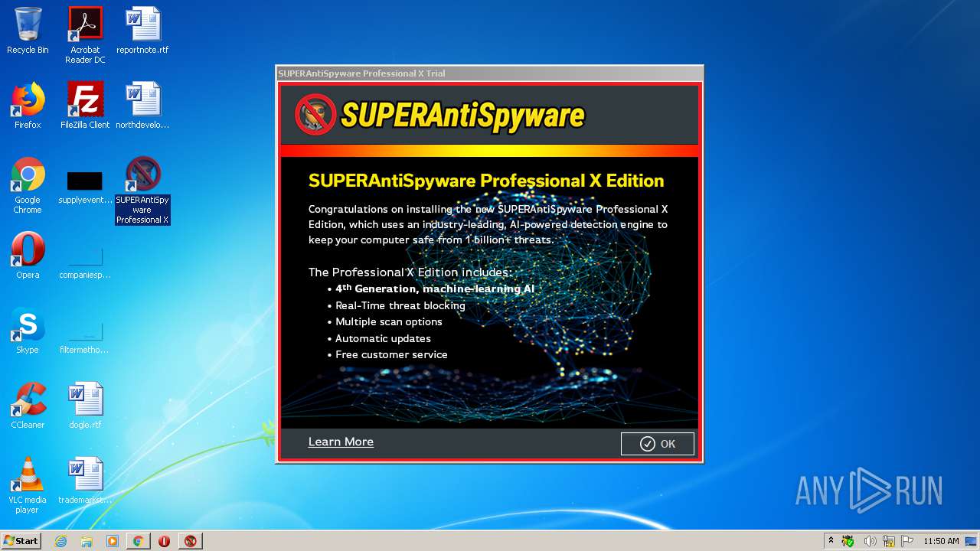The height and width of the screenshot is (551, 980).
Task: Switch to SUPERAntiSpyware taskbar button
Action: click(190, 541)
